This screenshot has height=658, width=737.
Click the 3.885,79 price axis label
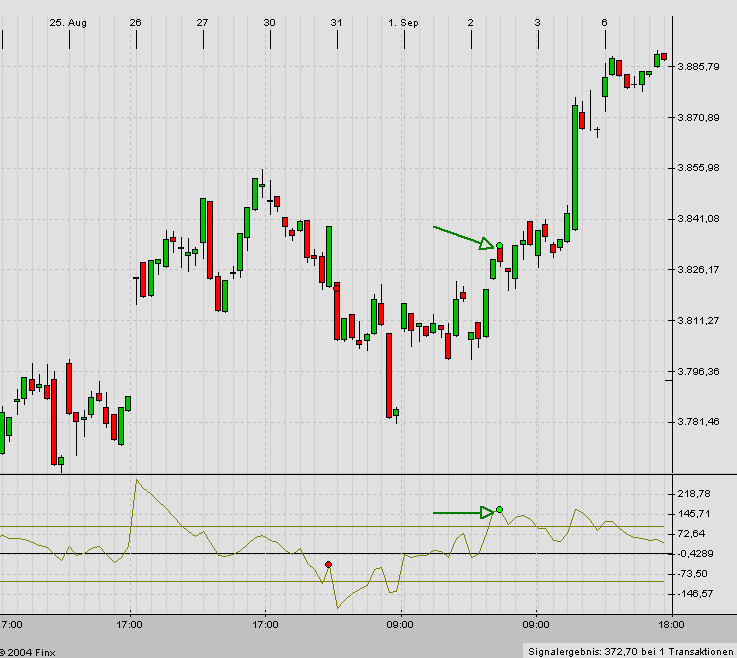pyautogui.click(x=699, y=67)
